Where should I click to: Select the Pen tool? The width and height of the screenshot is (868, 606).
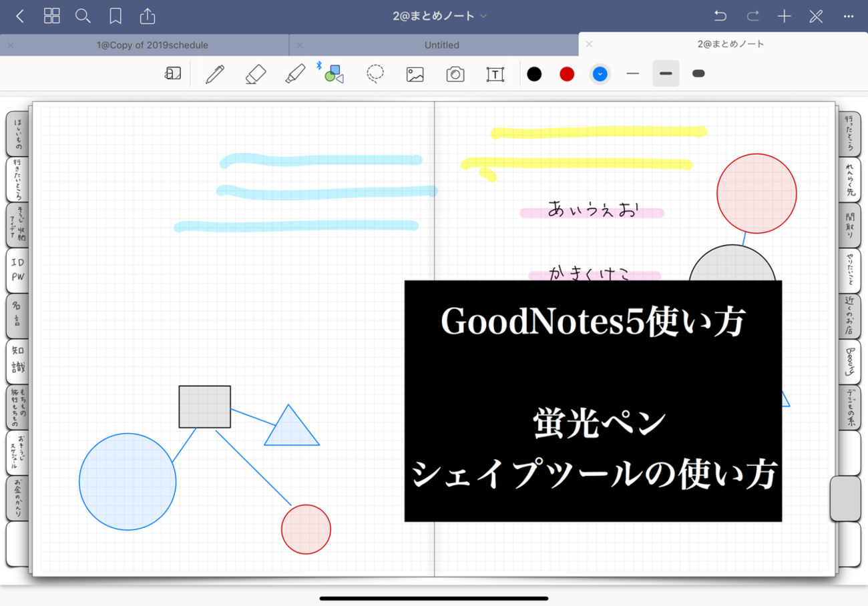(214, 73)
